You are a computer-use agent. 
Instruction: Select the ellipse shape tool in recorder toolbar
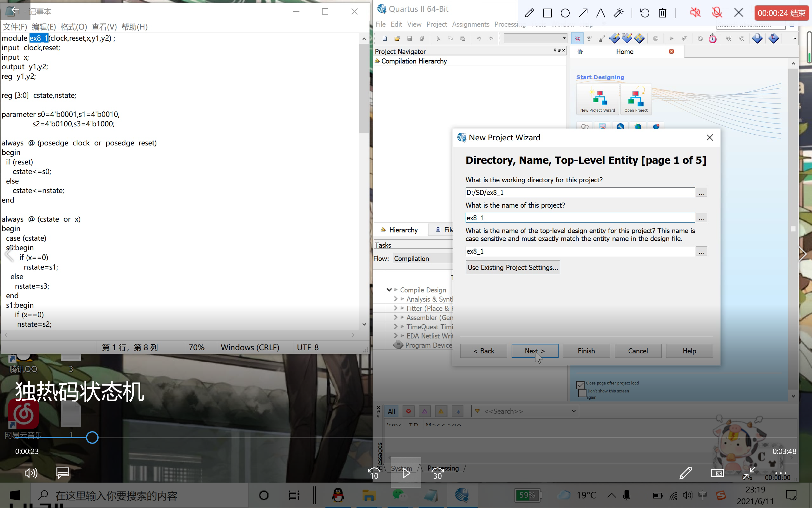click(x=565, y=13)
